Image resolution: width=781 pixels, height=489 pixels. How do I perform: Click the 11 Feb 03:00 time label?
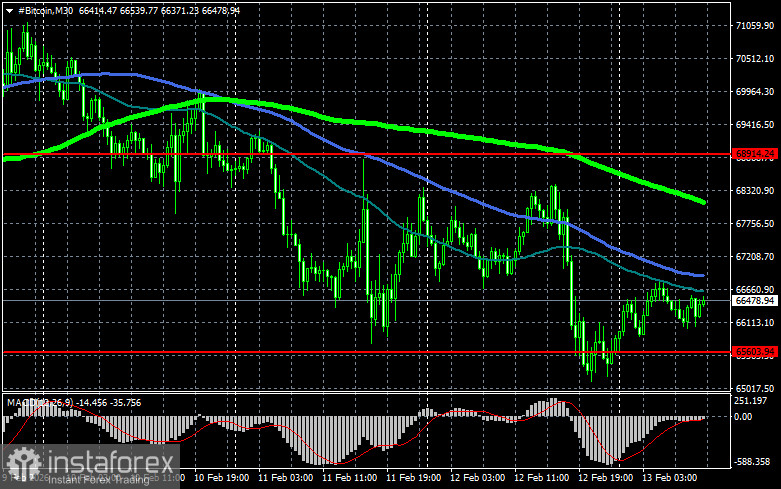click(285, 478)
